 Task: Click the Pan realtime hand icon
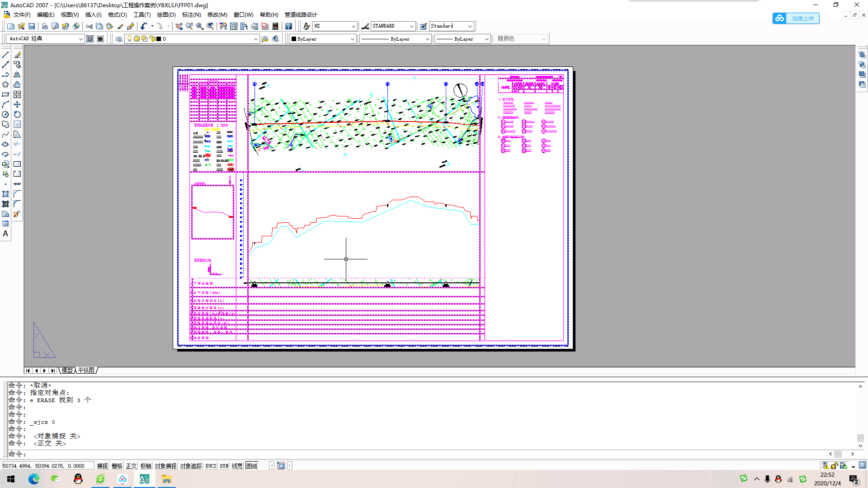(179, 26)
